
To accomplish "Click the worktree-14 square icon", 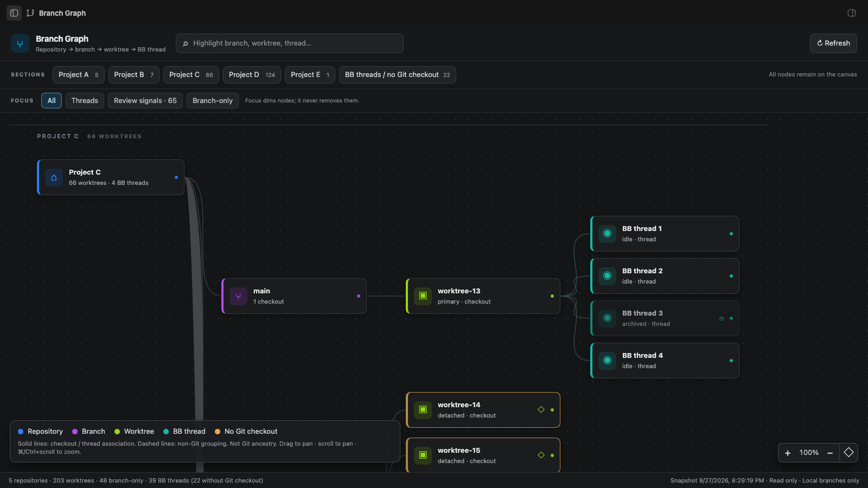I will pos(423,410).
